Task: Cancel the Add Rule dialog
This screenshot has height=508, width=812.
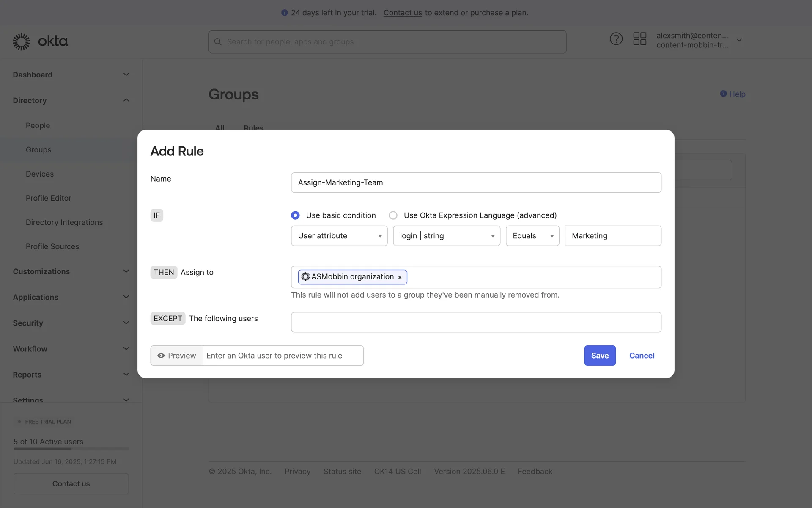Action: [642, 356]
